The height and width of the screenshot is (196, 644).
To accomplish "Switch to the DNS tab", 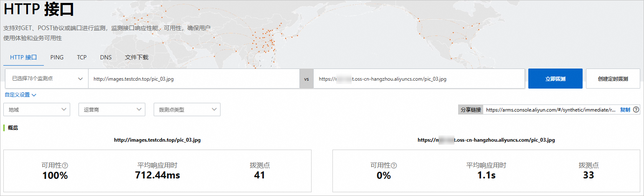I will (106, 57).
